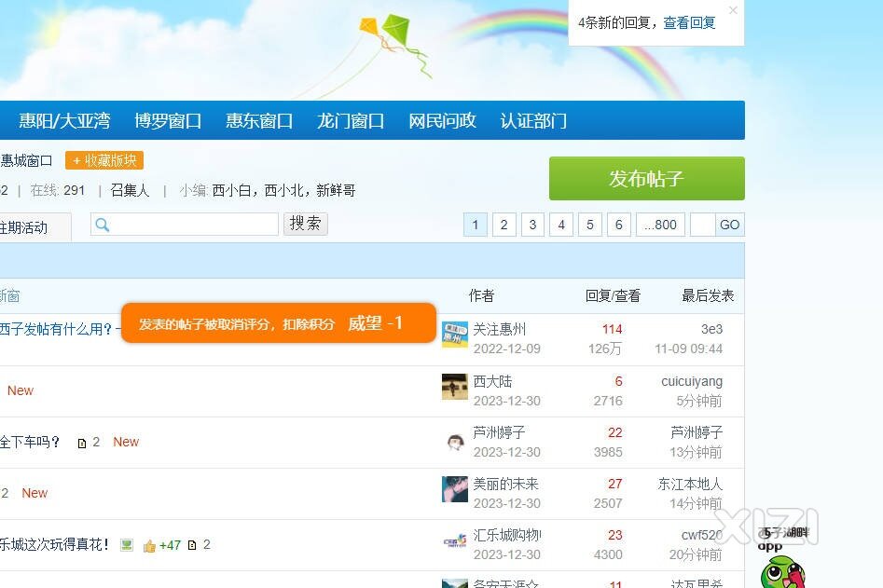Viewport: 883px width, 588px height.
Task: Open the thread ending 乐城这次玩得真花！
Action: click(54, 544)
